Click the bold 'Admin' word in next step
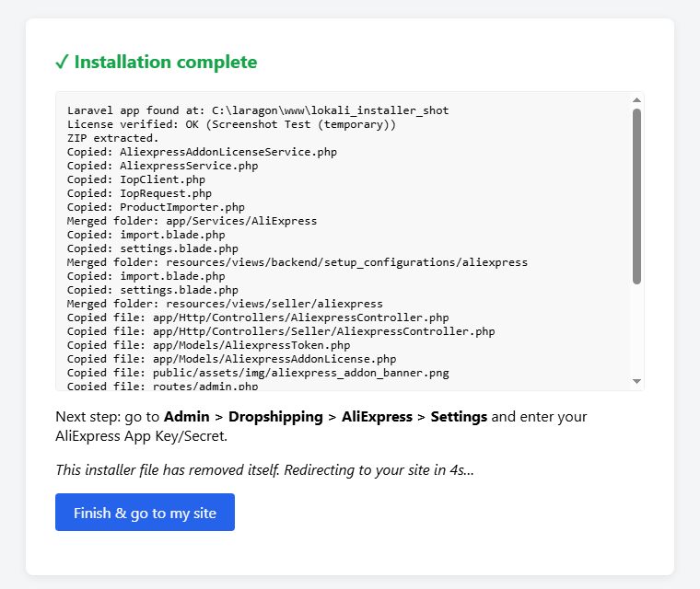700x589 pixels. [x=187, y=417]
